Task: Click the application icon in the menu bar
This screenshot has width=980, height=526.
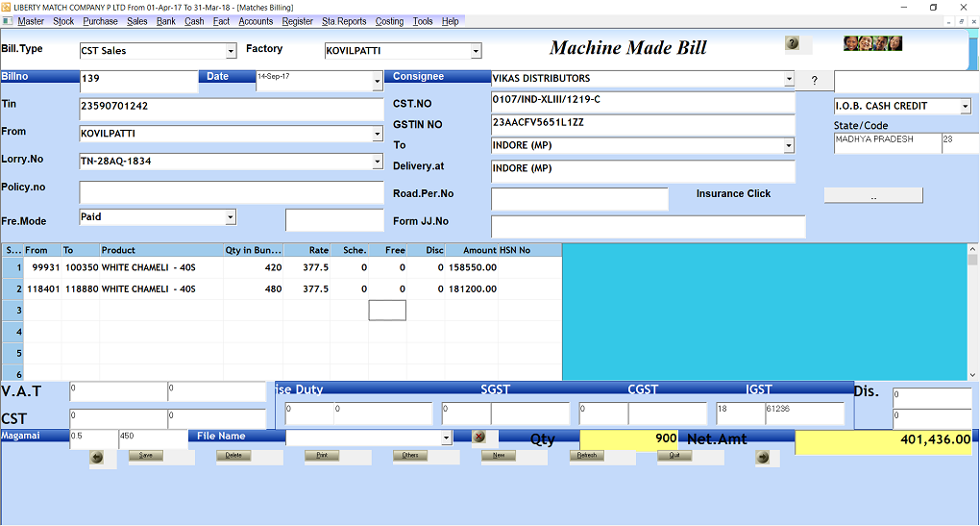Action: pos(9,21)
